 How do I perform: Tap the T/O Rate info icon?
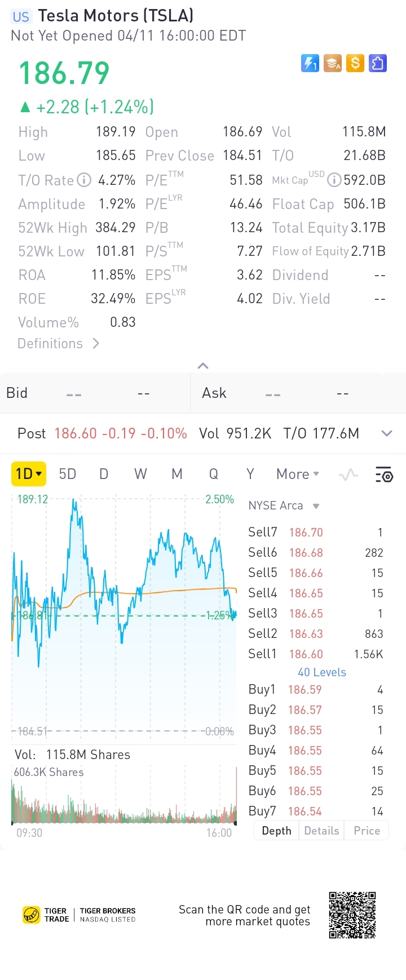click(84, 180)
